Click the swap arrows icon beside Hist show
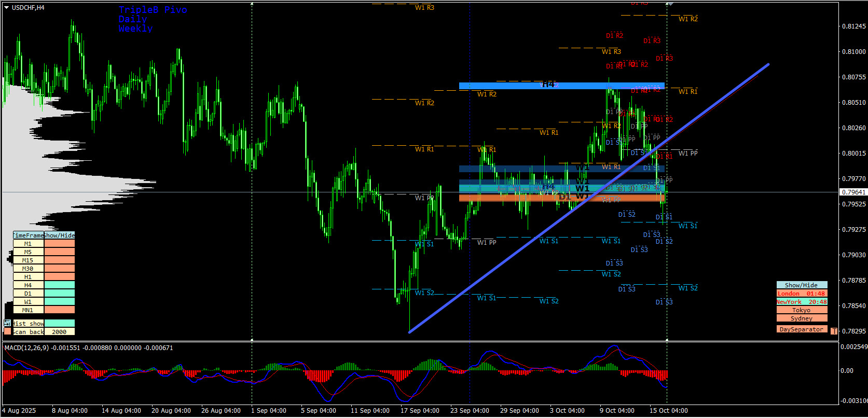This screenshot has height=418, width=868. tap(7, 323)
